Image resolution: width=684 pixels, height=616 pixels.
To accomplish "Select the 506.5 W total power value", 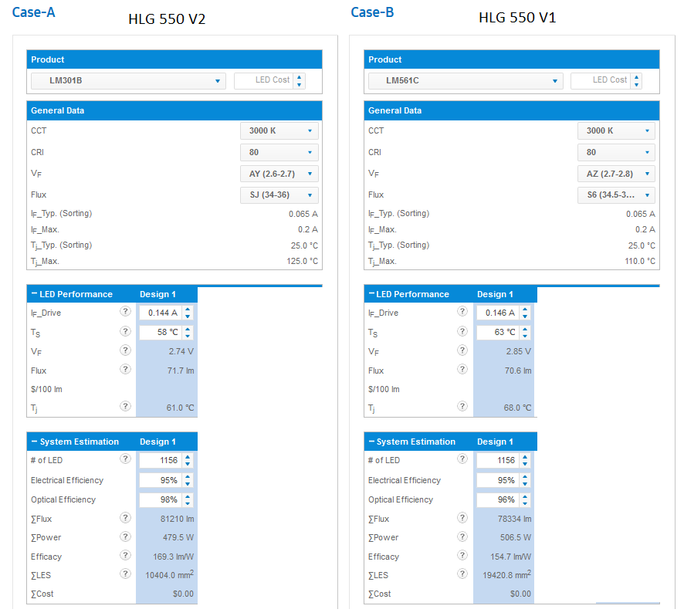I will pos(516,537).
